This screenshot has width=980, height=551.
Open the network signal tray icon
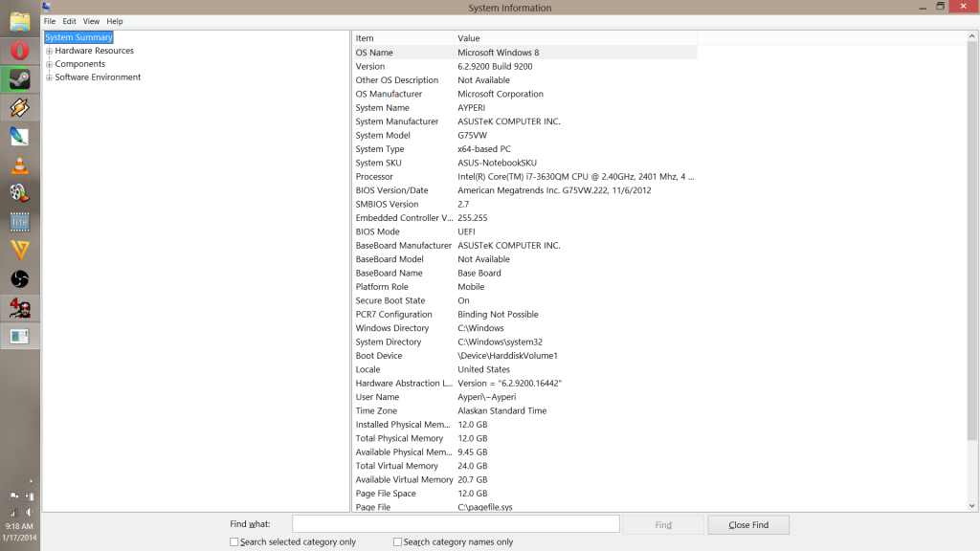(x=13, y=513)
